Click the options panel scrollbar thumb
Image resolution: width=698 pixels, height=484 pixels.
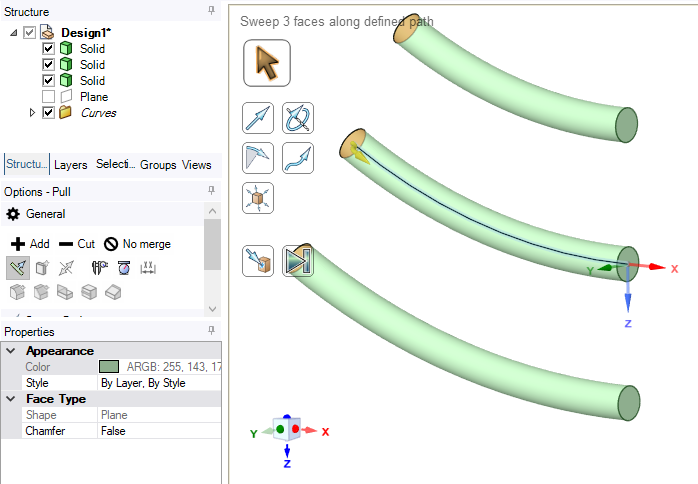point(212,244)
